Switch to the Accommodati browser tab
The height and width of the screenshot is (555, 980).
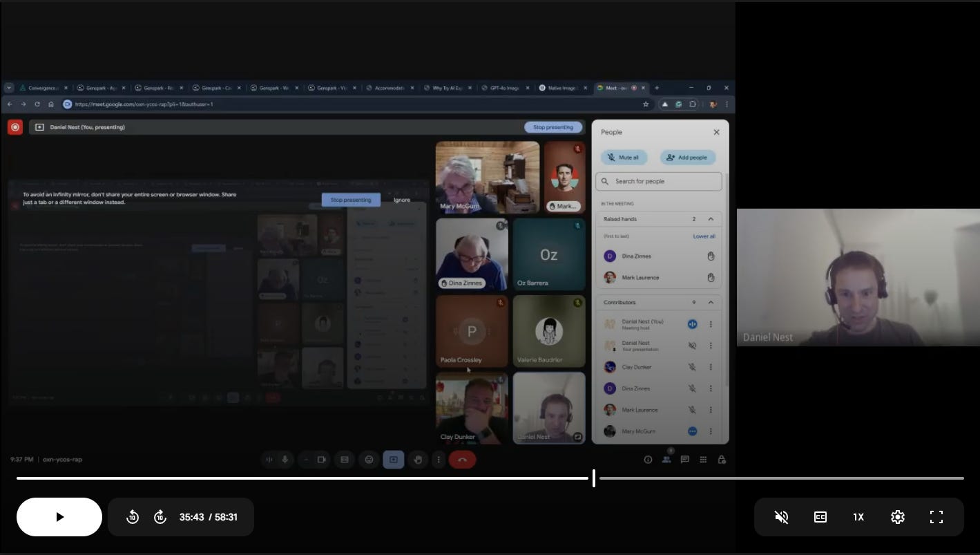point(391,88)
